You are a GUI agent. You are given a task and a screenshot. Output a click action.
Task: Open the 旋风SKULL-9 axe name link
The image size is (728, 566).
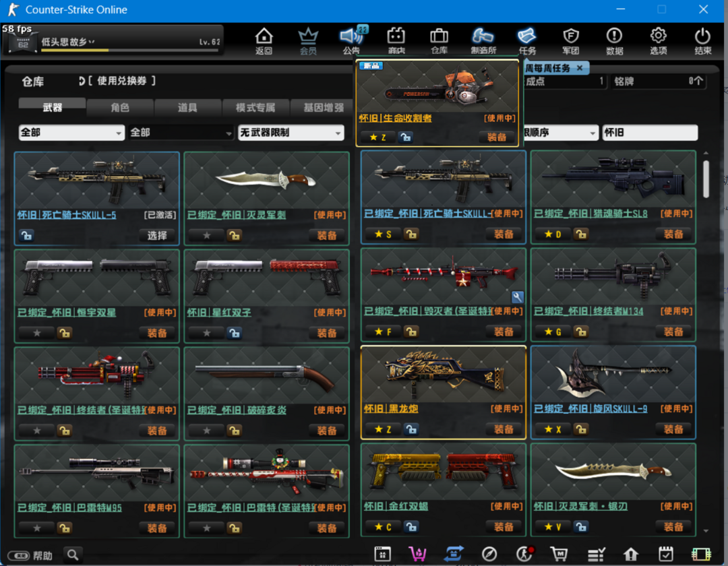point(590,409)
